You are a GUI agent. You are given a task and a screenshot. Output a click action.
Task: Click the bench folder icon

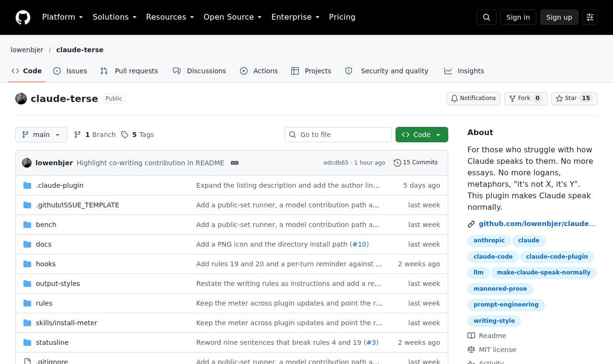(27, 225)
